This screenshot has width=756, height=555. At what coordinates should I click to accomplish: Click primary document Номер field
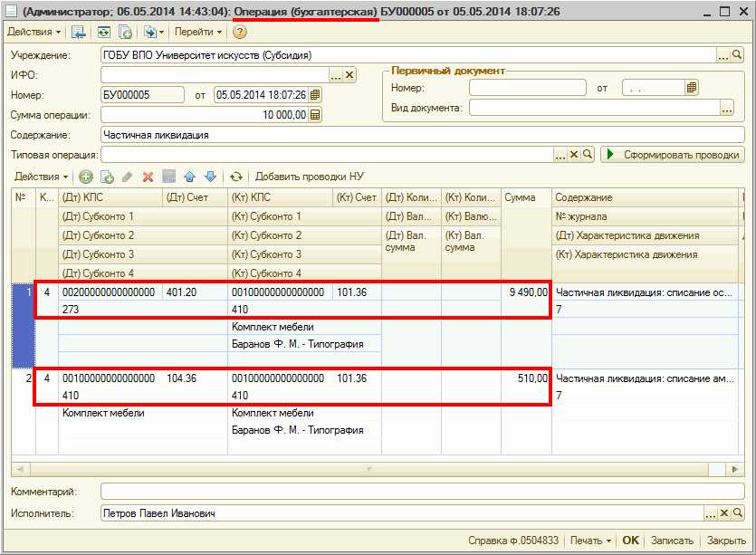(528, 88)
